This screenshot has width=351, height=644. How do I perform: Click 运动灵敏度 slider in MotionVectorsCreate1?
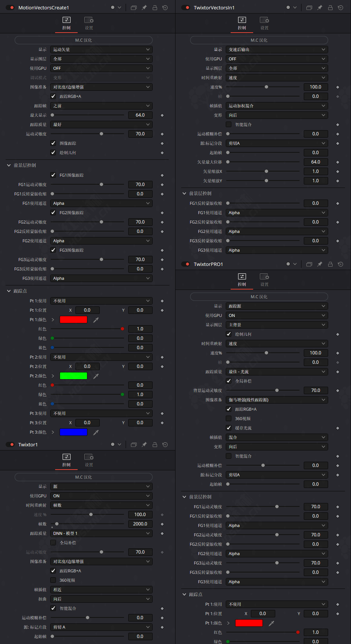87,134
